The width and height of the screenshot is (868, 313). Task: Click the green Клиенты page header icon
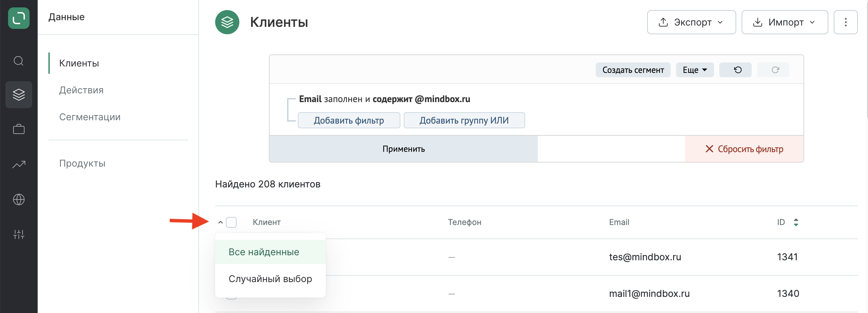[227, 22]
